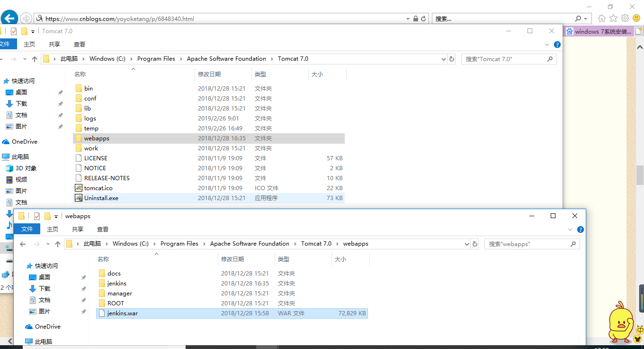
Task: Sort by 大小 column in webapps window
Action: pyautogui.click(x=340, y=259)
